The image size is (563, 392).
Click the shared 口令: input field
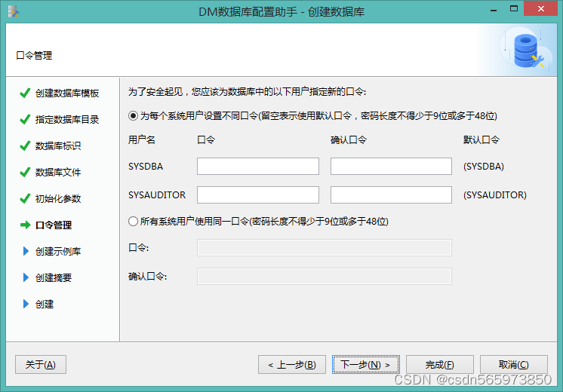pos(325,248)
